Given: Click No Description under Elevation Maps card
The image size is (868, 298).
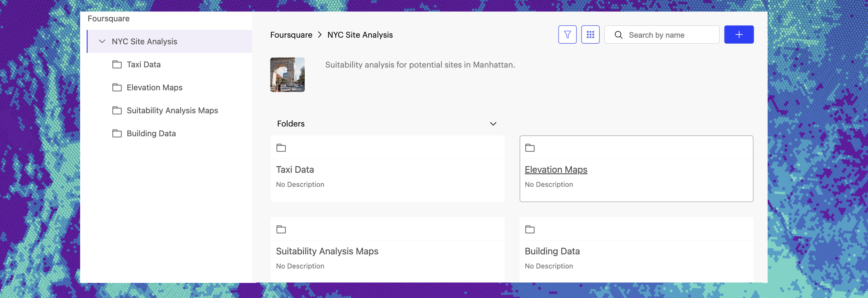Looking at the screenshot, I should point(549,184).
